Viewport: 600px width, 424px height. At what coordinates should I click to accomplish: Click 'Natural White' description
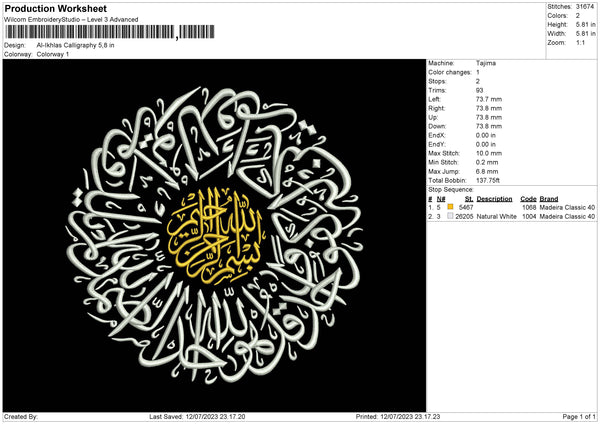tap(497, 217)
